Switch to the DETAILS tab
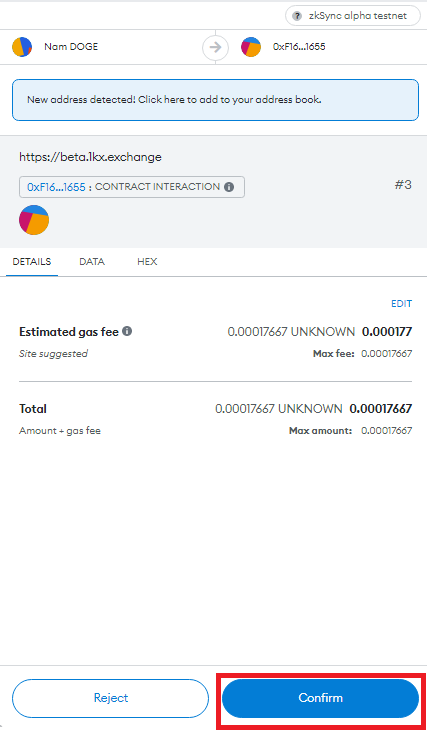Screen dimensions: 427x753 click(x=32, y=262)
